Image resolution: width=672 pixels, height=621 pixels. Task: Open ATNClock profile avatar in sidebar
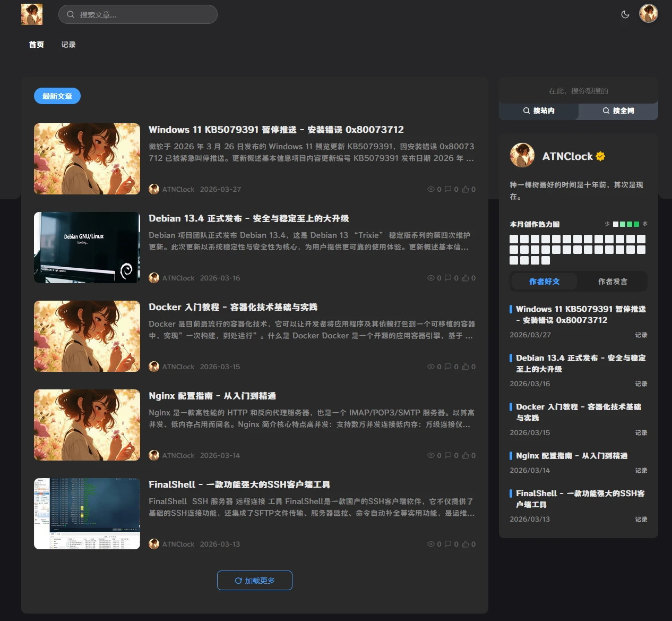pyautogui.click(x=522, y=155)
